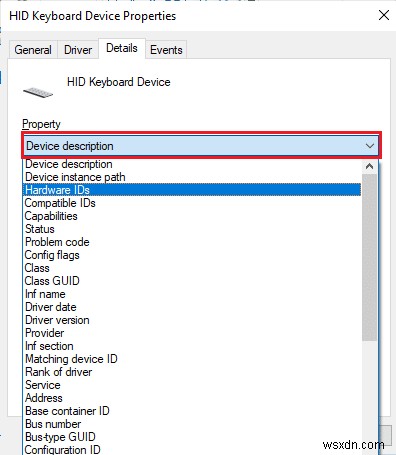
Task: Pick 'Inf name' from list
Action: click(192, 294)
